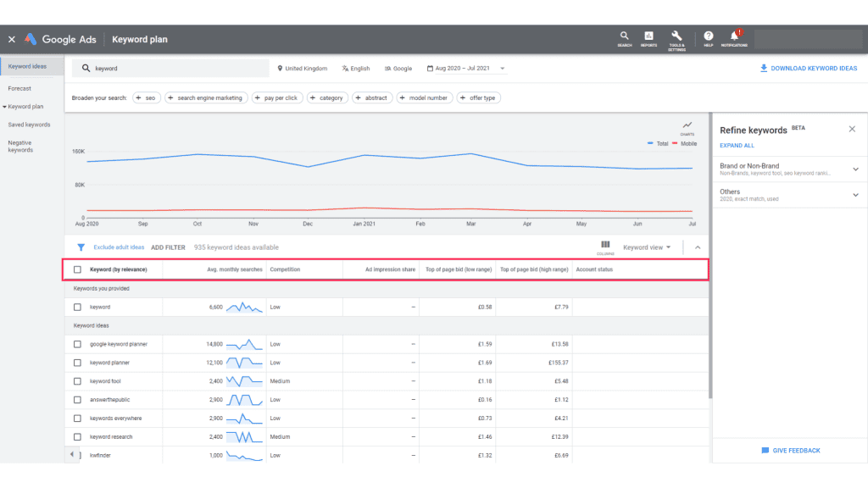Click the blue filter funnel icon

(x=81, y=246)
